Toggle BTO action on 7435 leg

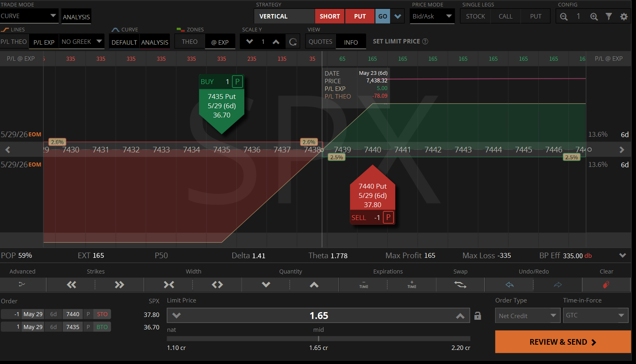coord(102,327)
